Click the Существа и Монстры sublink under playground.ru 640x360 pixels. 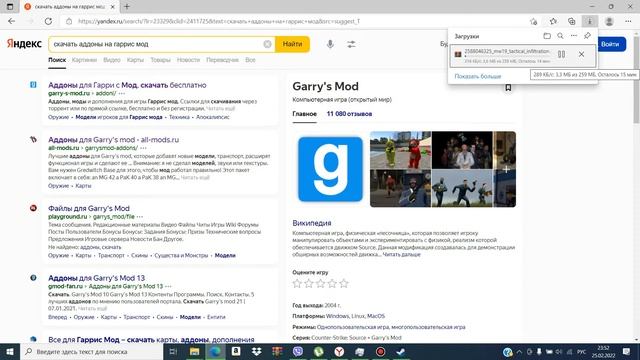tap(181, 256)
